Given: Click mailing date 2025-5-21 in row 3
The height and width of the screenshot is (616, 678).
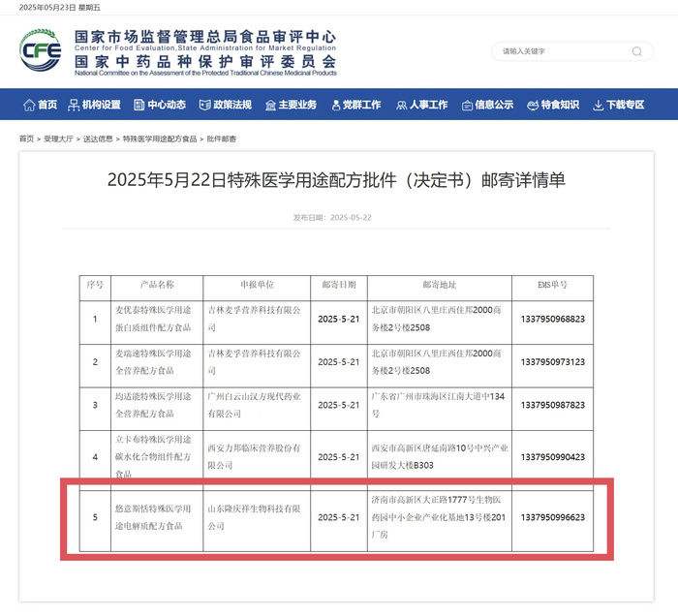Looking at the screenshot, I should click(339, 405).
